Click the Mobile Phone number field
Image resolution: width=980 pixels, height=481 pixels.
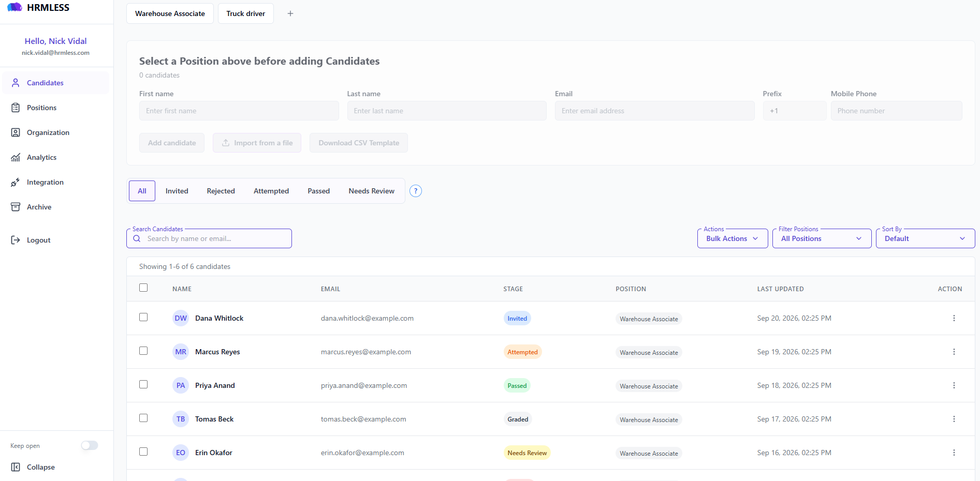(897, 111)
